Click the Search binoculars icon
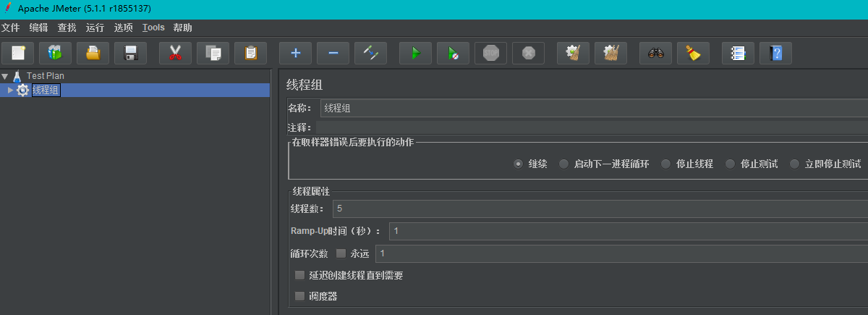Image resolution: width=868 pixels, height=315 pixels. (655, 53)
